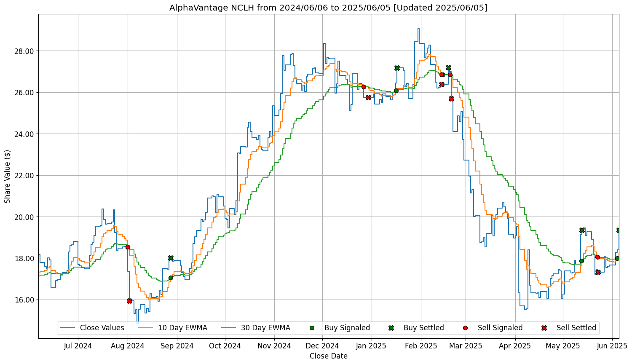Click the 22.00 y-axis tick label
The width and height of the screenshot is (632, 364).
(x=24, y=176)
